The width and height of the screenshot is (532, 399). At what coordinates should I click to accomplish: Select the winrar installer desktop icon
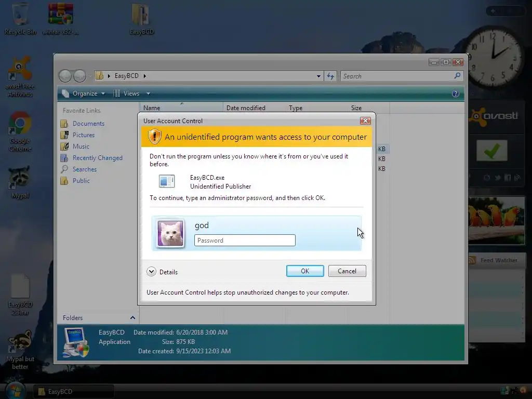point(60,19)
